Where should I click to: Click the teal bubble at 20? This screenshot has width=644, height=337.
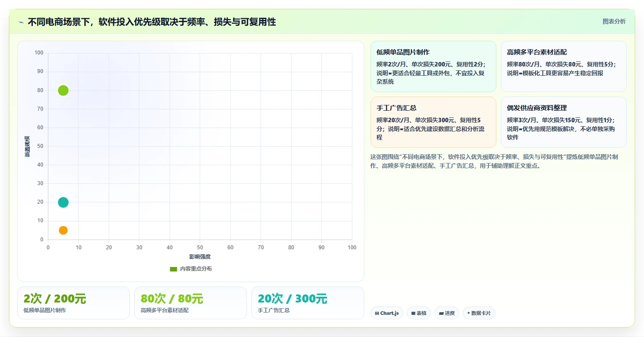click(63, 202)
